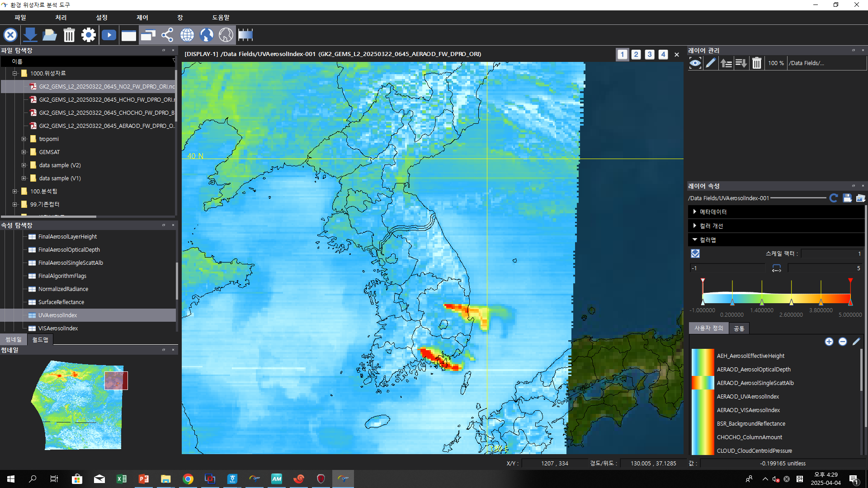Screen dimensions: 868x488
Task: Switch to the 월드맵 tab
Action: (40, 339)
